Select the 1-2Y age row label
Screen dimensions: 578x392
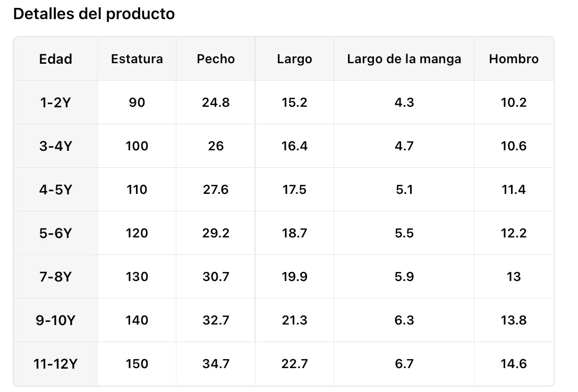click(56, 103)
